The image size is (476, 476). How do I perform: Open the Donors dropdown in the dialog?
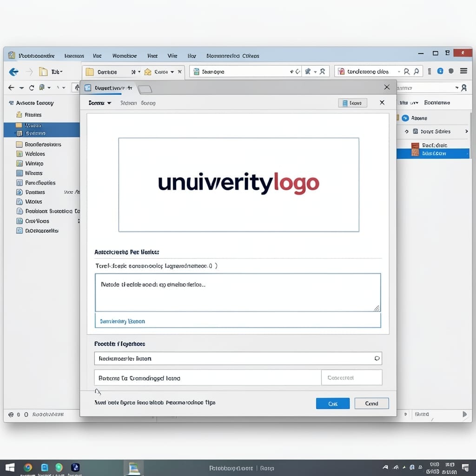pos(100,103)
